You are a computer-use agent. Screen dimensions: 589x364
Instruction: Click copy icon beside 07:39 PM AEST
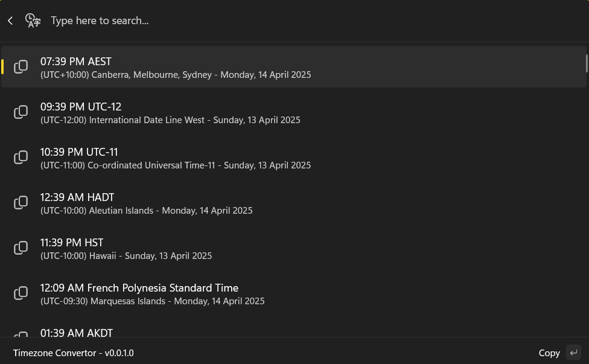click(x=21, y=66)
